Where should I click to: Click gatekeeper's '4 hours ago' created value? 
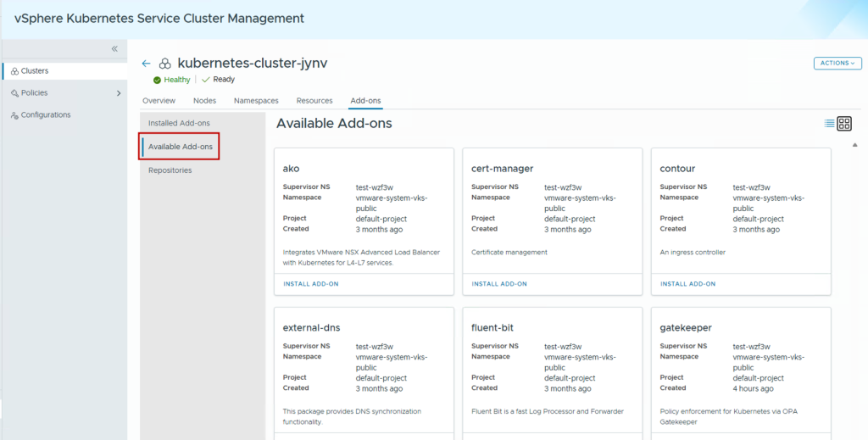click(x=753, y=388)
